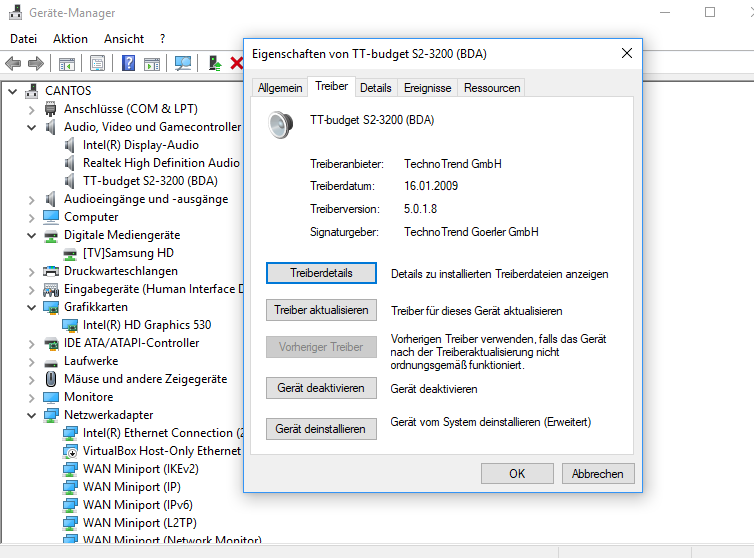
Task: Click Gerät deaktivieren button
Action: click(x=321, y=388)
